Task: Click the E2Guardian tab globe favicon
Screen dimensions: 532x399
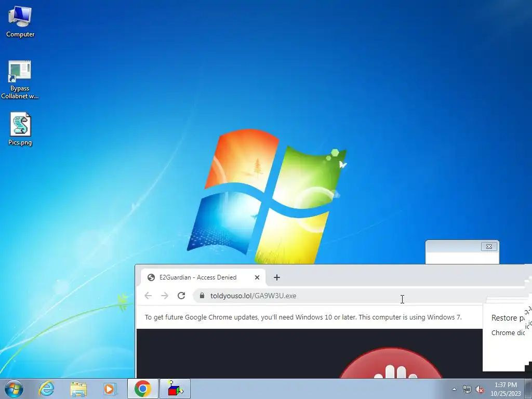Action: tap(151, 277)
